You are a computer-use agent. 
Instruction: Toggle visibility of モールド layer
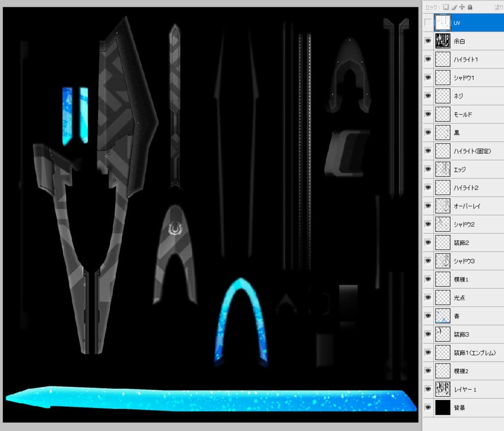coord(428,114)
